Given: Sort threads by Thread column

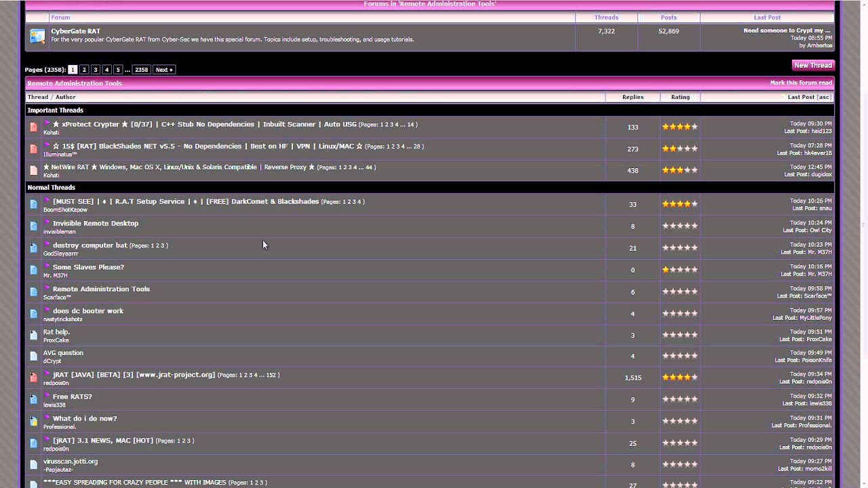Looking at the screenshot, I should point(38,97).
